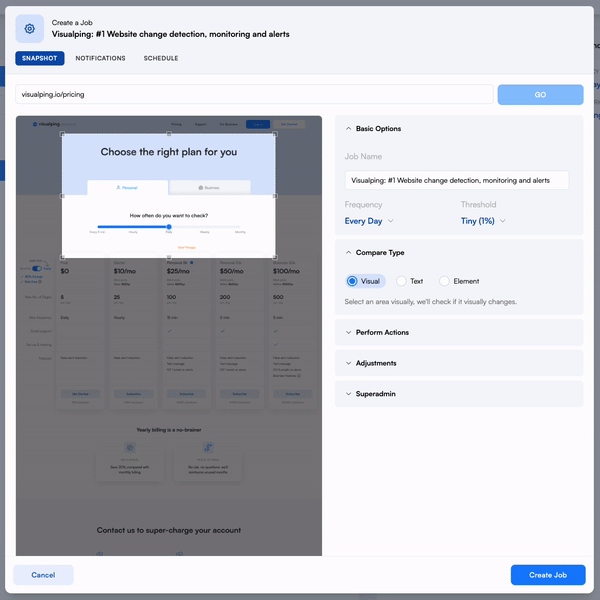Click the Cancel button

click(x=43, y=575)
